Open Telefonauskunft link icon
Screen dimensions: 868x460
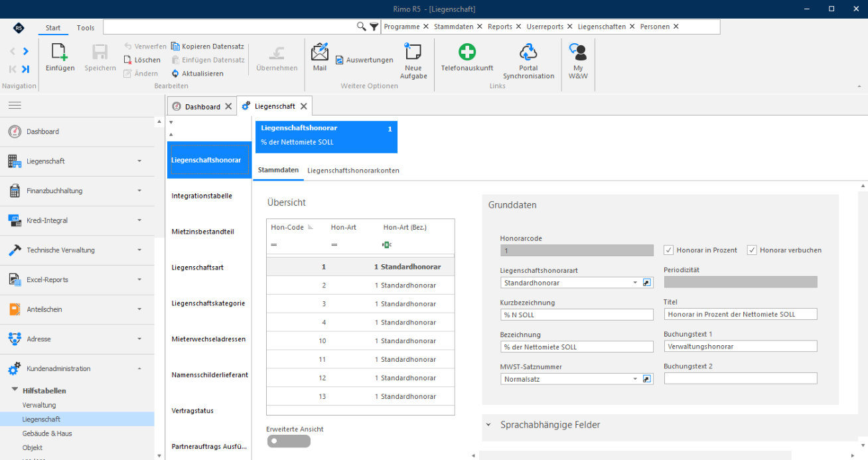pos(467,52)
